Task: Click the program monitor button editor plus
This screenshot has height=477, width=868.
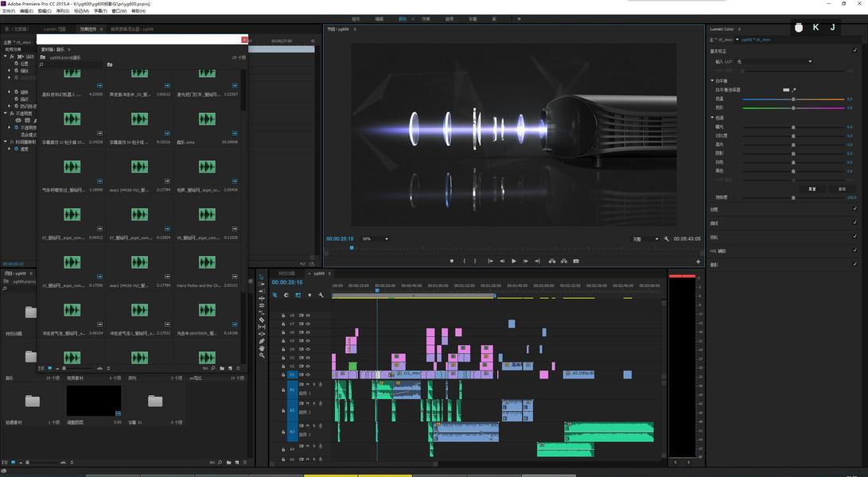Action: pos(698,262)
